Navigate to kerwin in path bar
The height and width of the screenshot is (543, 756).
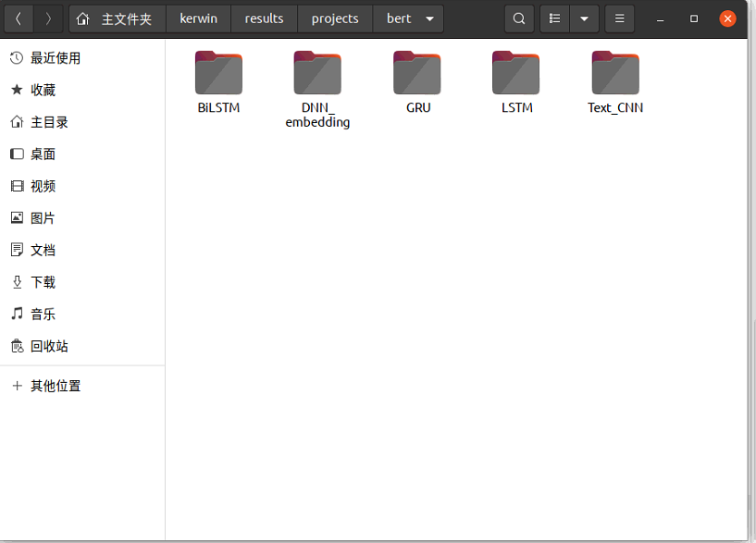pyautogui.click(x=199, y=19)
